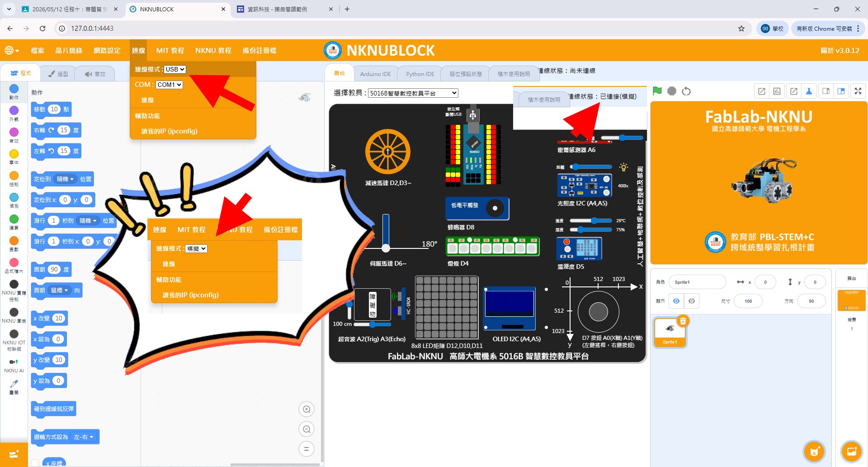
Task: Delete Sprite1 with the trash icon
Action: point(683,321)
